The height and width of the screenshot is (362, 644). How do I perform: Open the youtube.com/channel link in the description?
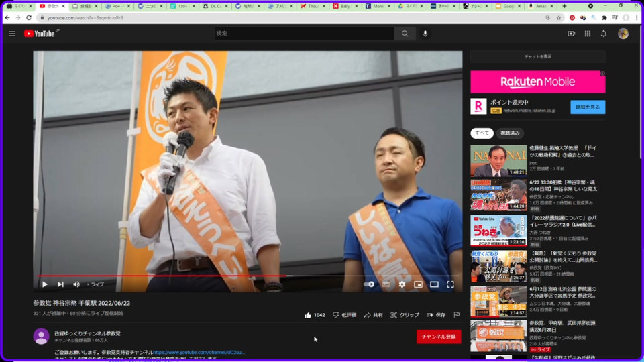[x=199, y=352]
